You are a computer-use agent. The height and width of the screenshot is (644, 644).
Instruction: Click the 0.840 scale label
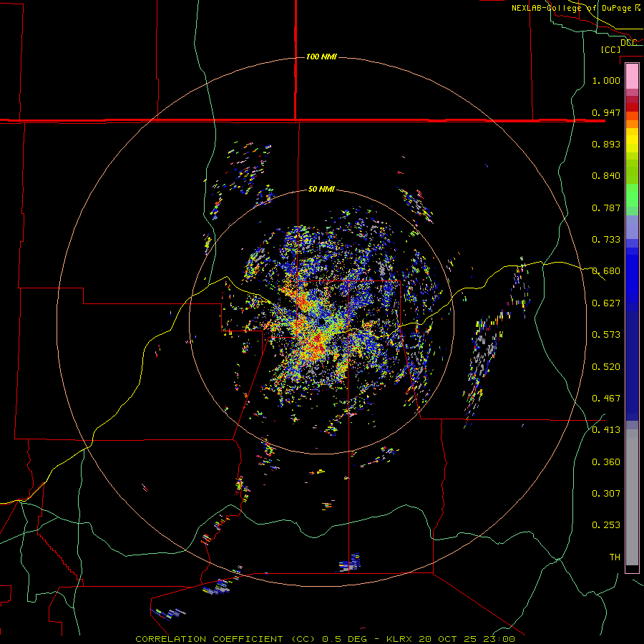(x=606, y=176)
